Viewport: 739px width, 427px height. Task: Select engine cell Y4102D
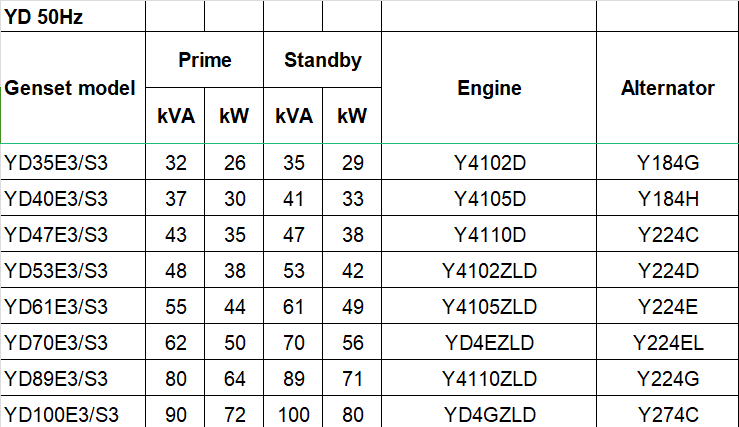click(x=489, y=162)
